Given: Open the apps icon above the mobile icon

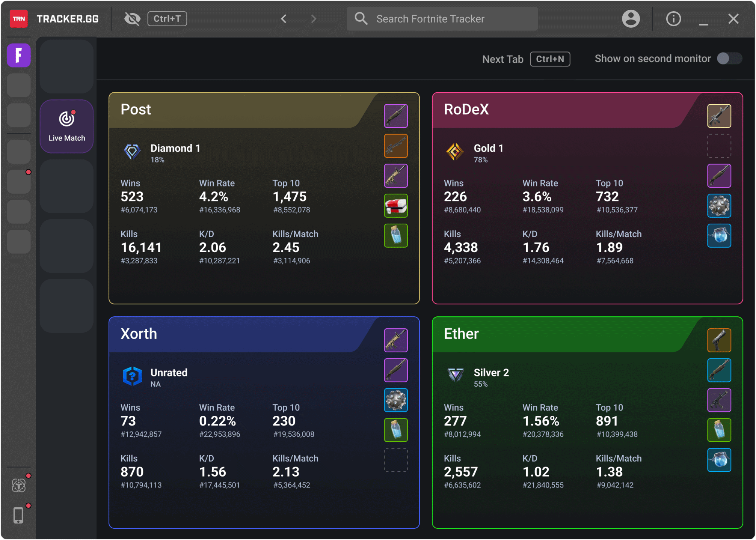Looking at the screenshot, I should 19,485.
